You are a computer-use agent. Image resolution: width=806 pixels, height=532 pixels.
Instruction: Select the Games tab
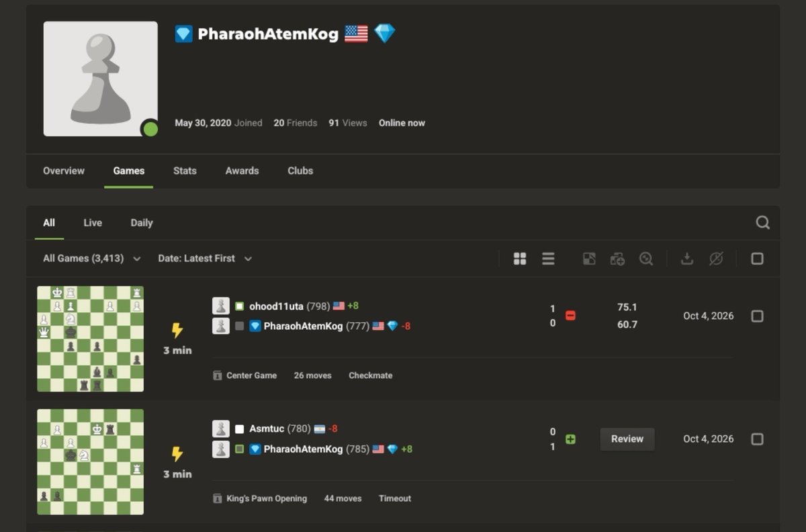(129, 171)
